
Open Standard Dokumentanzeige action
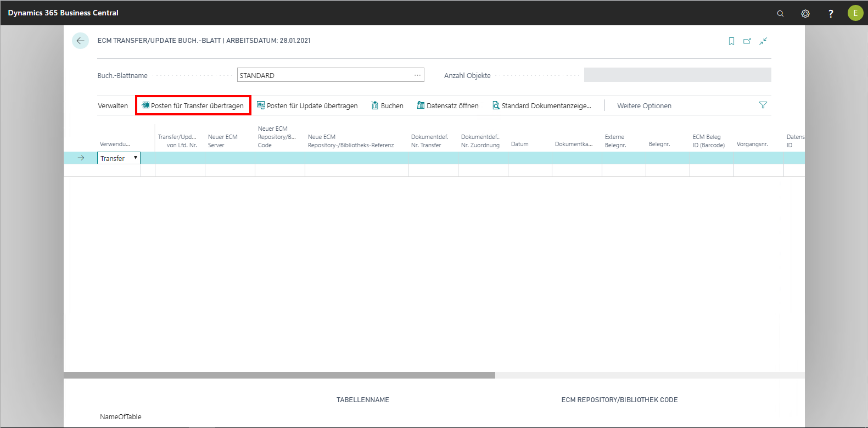[542, 106]
